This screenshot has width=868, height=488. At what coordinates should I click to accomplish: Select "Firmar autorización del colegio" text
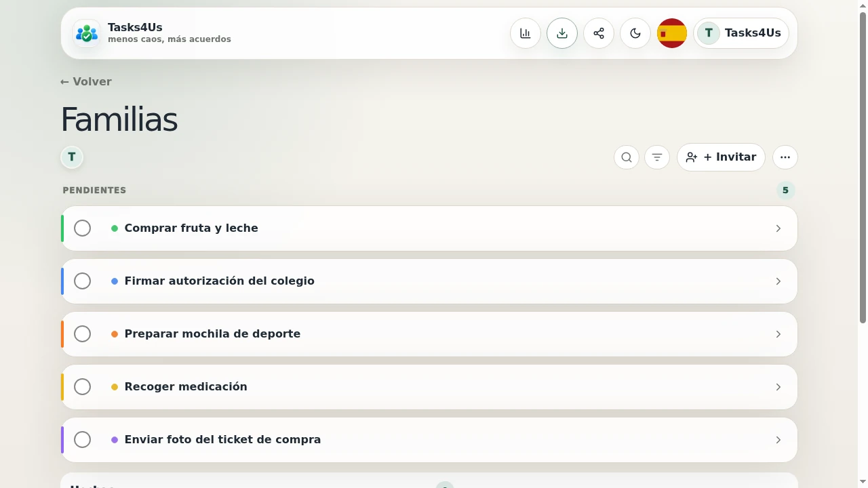coord(220,281)
